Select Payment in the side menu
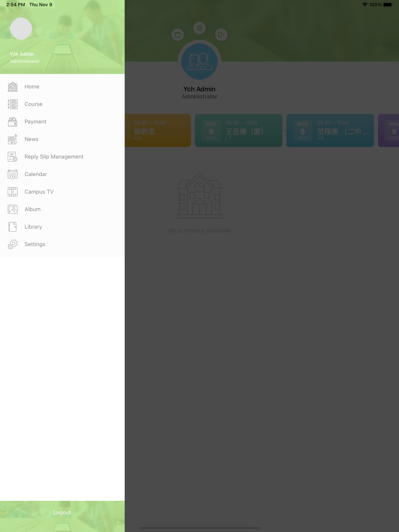The width and height of the screenshot is (399, 532). (62, 122)
